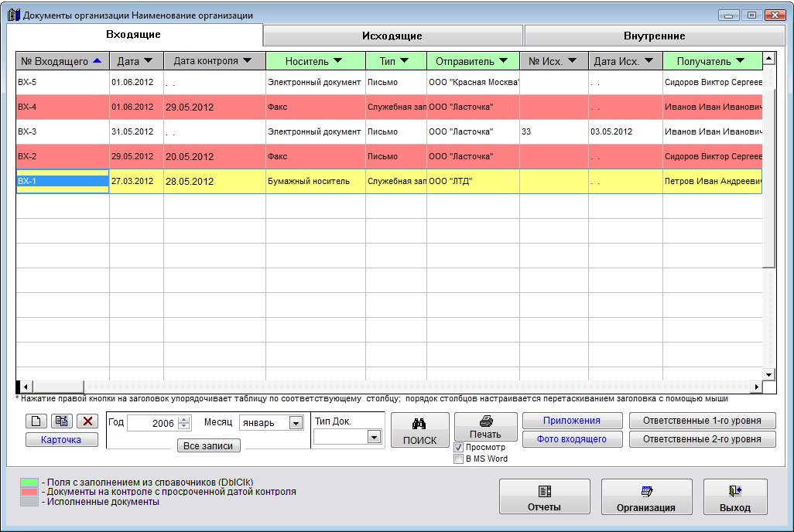This screenshot has height=532, width=794.
Task: Open the Месяц month dropdown
Action: [x=296, y=423]
